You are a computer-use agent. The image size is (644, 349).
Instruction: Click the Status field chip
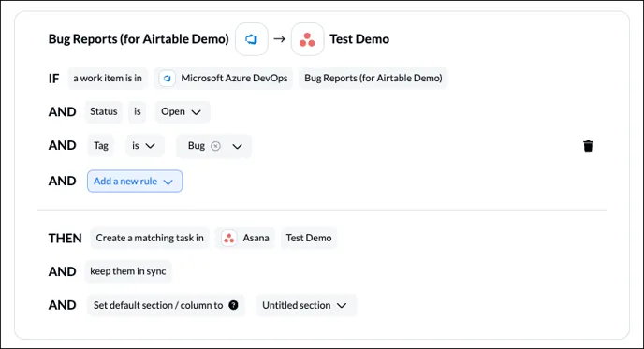point(104,111)
